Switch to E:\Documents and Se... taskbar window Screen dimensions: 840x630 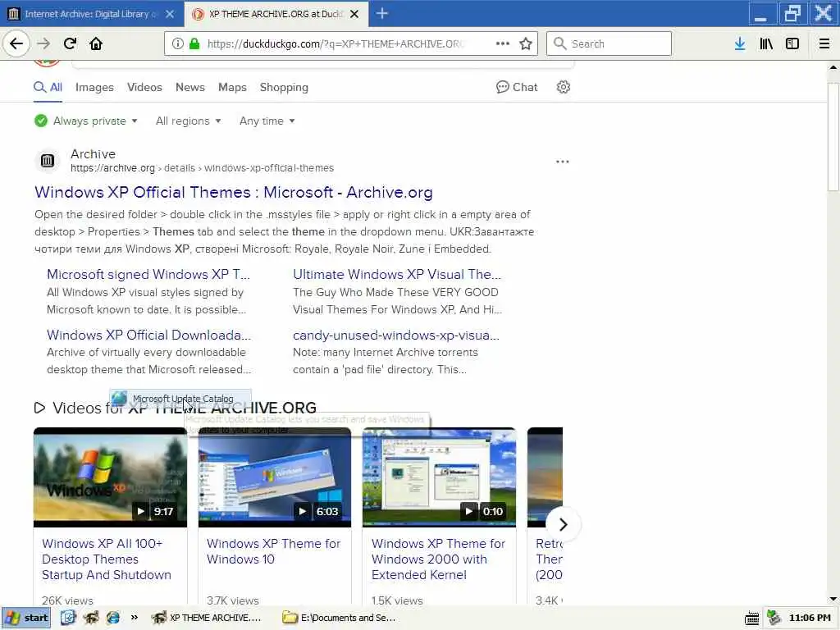pos(340,618)
